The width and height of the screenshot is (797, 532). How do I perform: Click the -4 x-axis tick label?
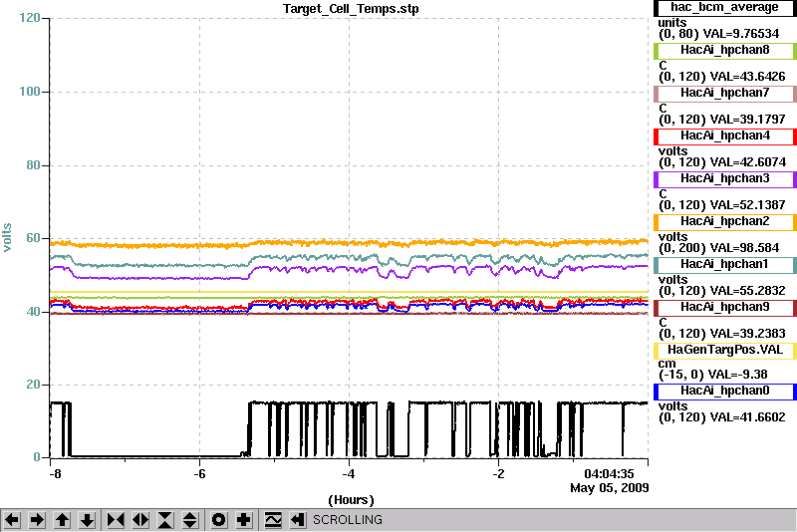tap(348, 474)
